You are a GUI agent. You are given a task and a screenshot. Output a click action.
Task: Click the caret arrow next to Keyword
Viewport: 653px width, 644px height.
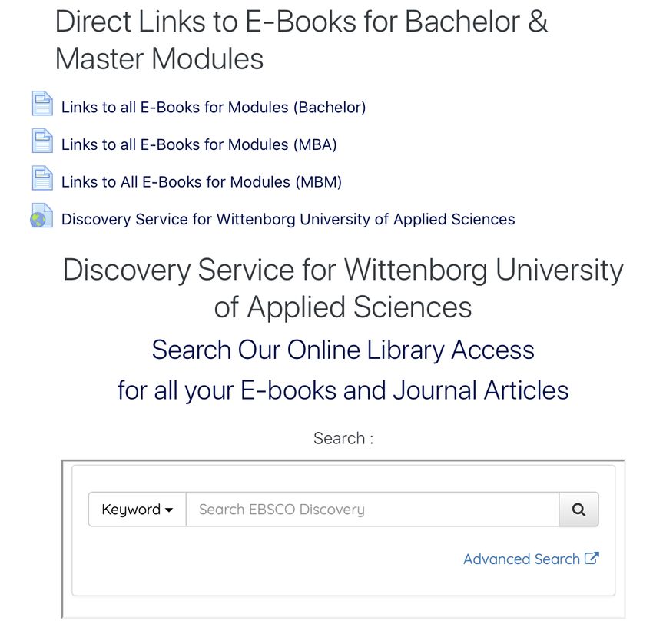point(169,510)
